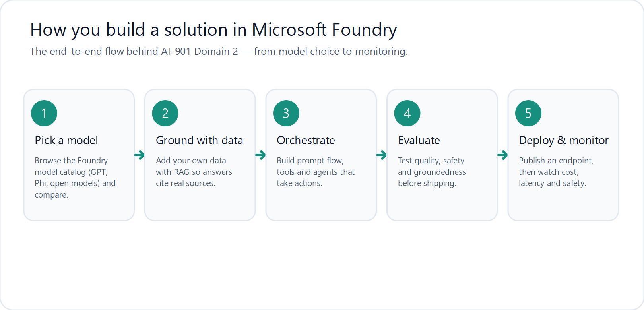Click the 'Browse the Foundry model catalog' description
This screenshot has width=644, height=310.
pyautogui.click(x=75, y=178)
